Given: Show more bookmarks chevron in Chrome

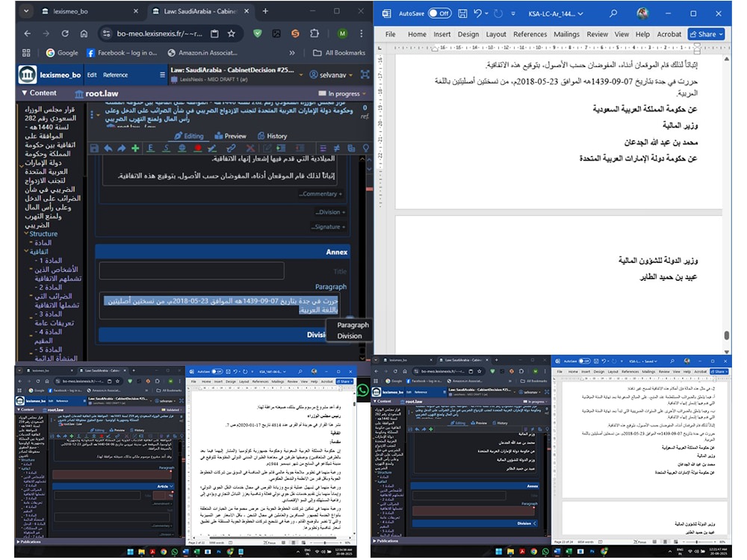Looking at the screenshot, I should [292, 53].
